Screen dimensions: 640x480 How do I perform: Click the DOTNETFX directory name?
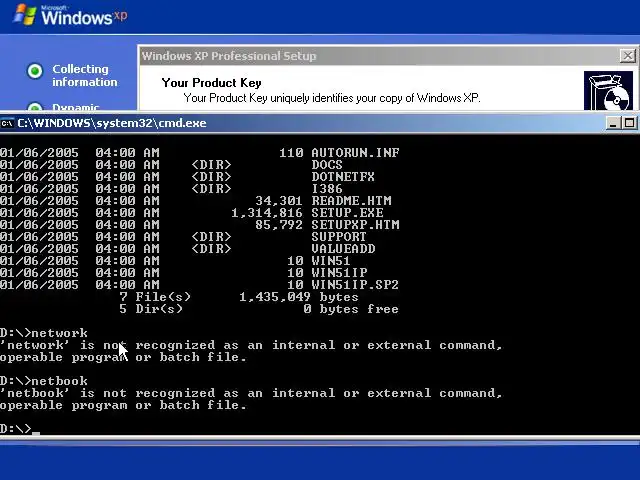coord(343,177)
